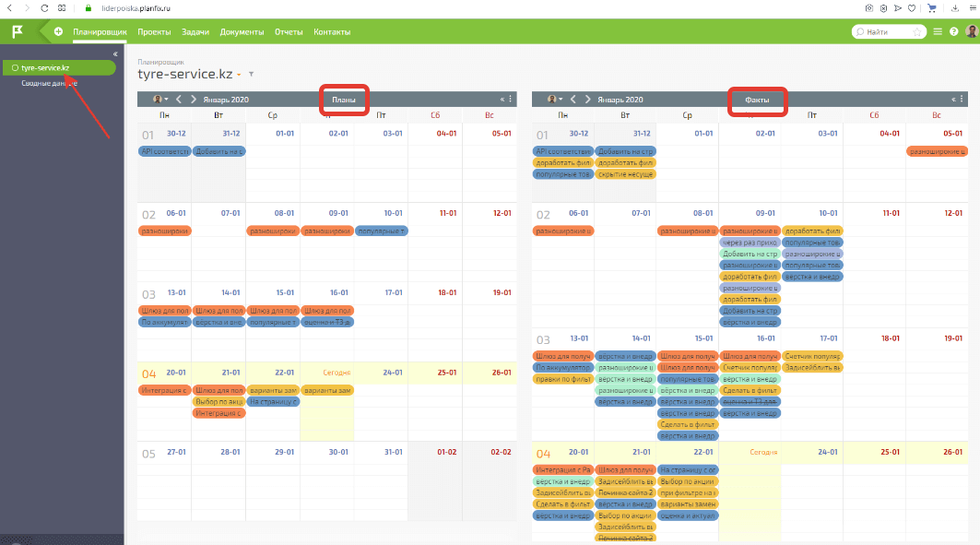Open the help question mark icon
Screen dimensions: 980x545
(x=954, y=31)
